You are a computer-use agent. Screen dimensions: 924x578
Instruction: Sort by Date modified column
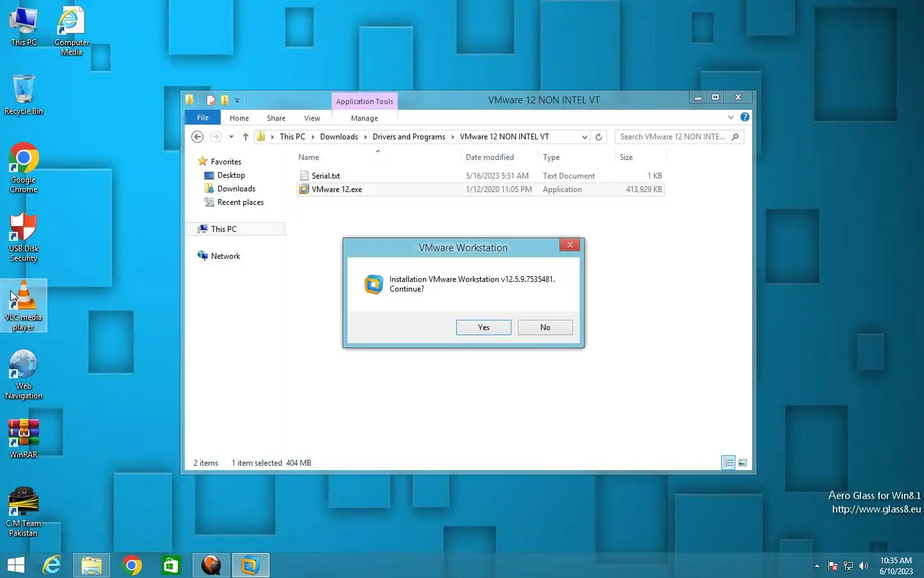pyautogui.click(x=499, y=157)
